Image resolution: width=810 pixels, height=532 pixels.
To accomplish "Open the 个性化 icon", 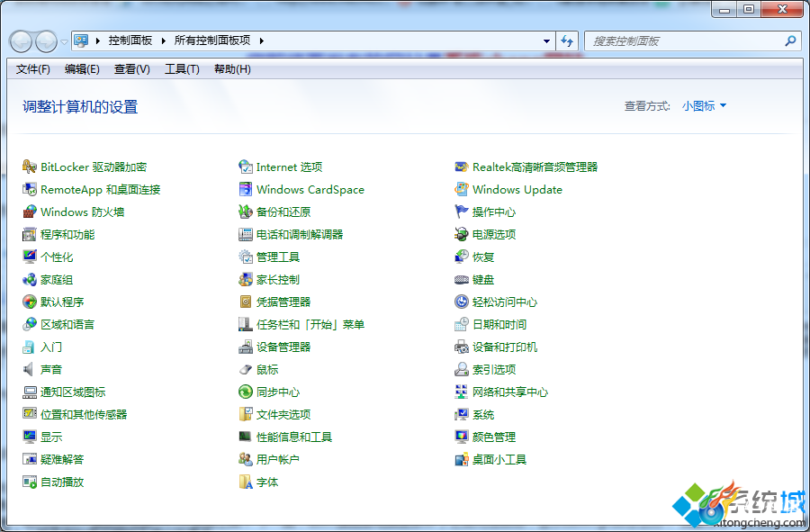I will point(30,257).
